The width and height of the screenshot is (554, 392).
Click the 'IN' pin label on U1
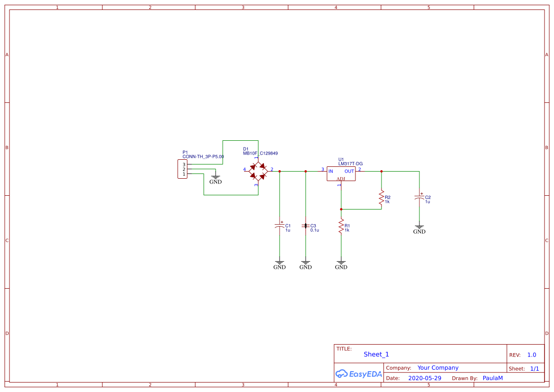click(331, 171)
